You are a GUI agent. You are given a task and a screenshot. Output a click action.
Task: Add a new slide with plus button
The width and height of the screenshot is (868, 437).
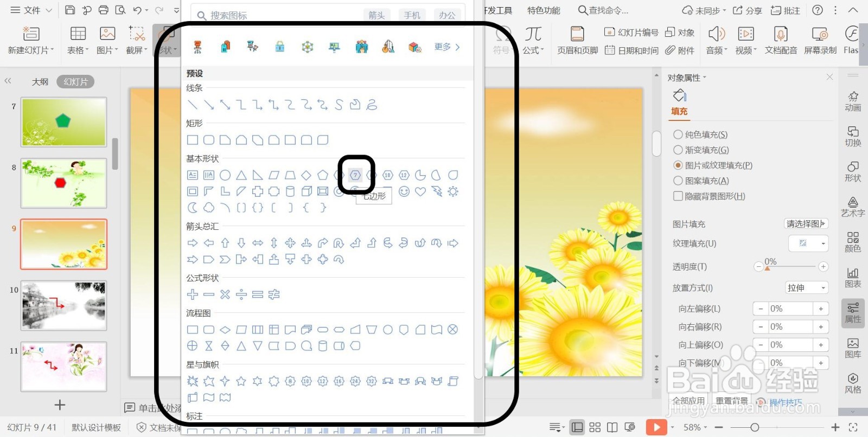(x=60, y=404)
